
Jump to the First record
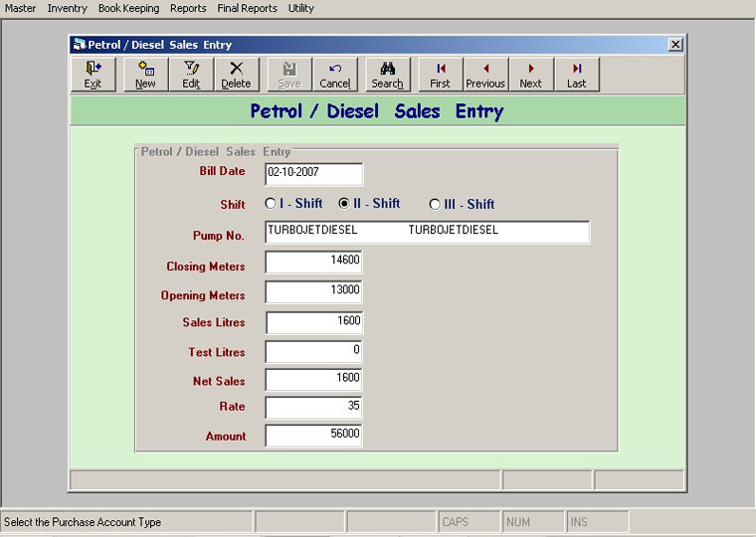[440, 75]
